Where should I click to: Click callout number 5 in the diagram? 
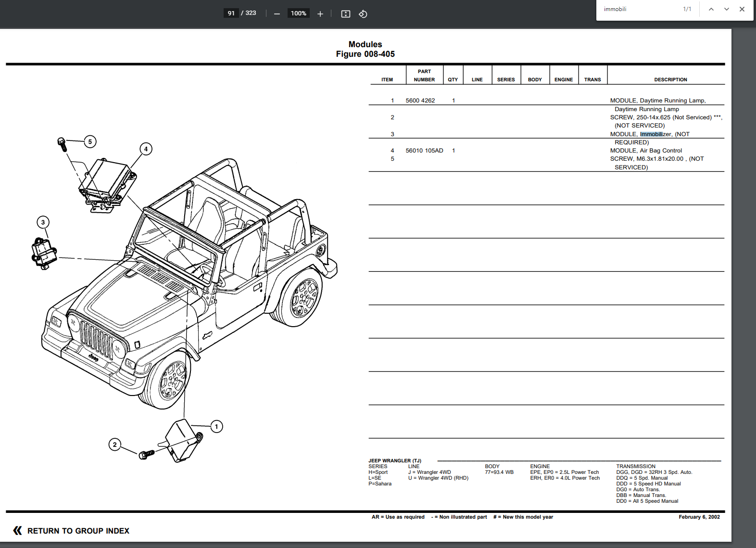(x=90, y=142)
